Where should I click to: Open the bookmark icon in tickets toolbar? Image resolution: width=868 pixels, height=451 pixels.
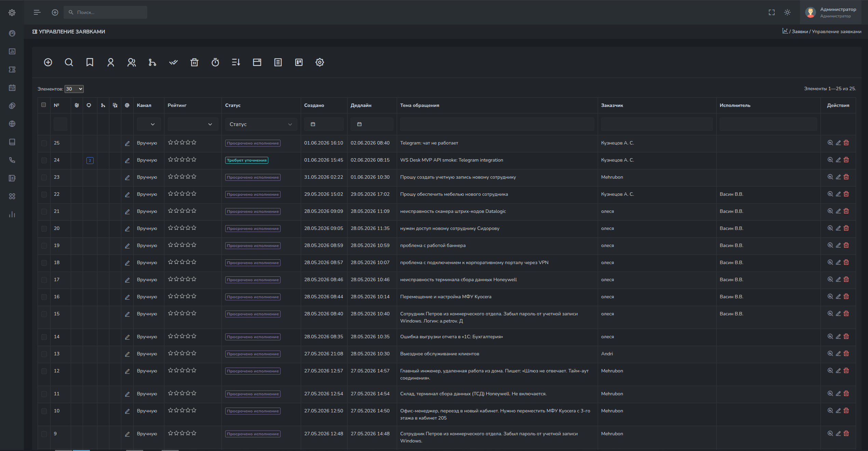click(x=90, y=62)
